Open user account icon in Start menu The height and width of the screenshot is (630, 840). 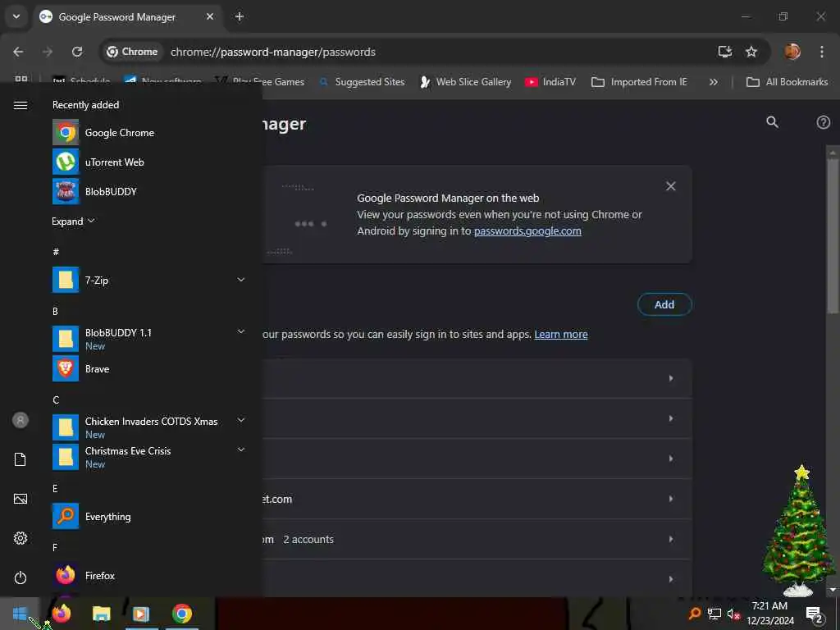[21, 420]
